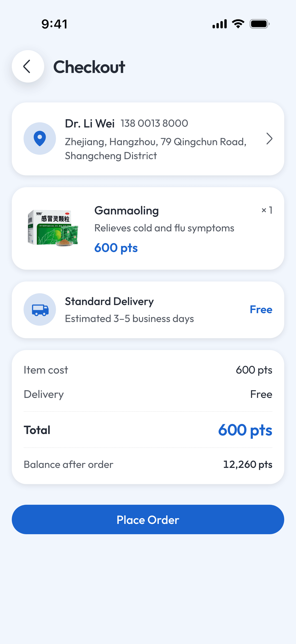Viewport: 296px width, 644px height.
Task: Select the Dr. Li Wei recipient name
Action: pyautogui.click(x=90, y=124)
